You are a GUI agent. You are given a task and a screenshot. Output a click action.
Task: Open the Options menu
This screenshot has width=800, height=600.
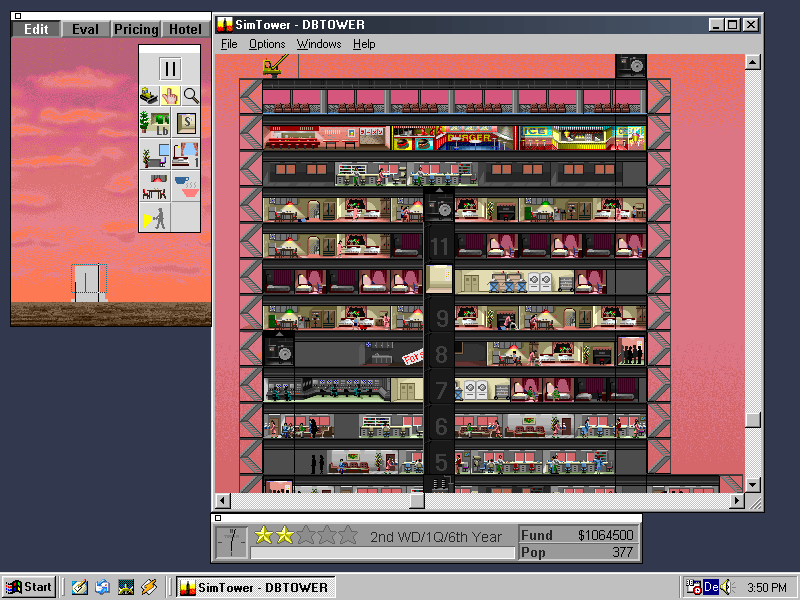tap(267, 44)
